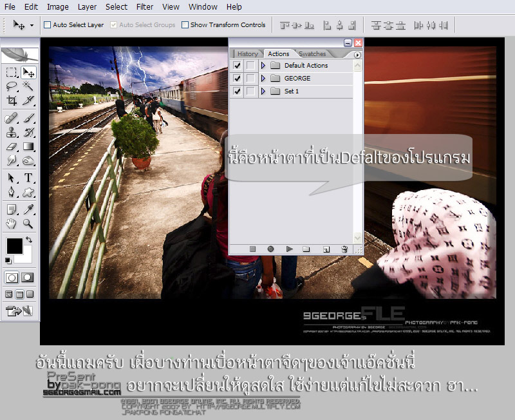Expand the GEORGE action set triangle
The image size is (515, 420).
[x=263, y=78]
